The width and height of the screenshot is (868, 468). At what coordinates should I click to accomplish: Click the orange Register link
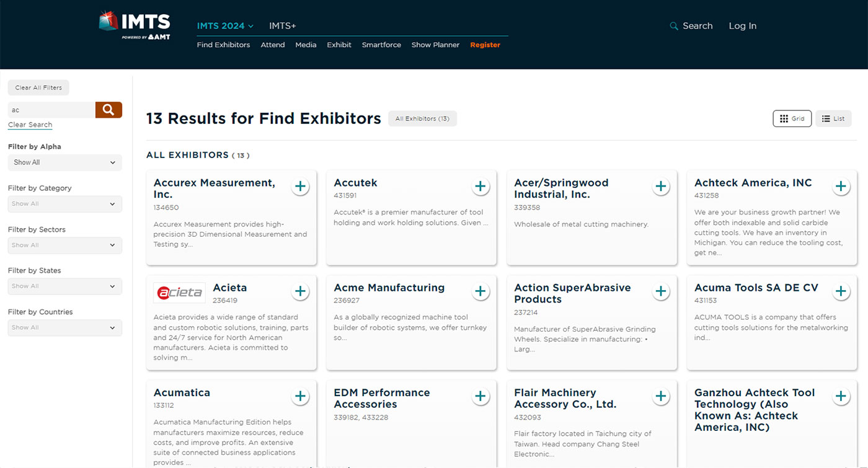[x=485, y=45]
